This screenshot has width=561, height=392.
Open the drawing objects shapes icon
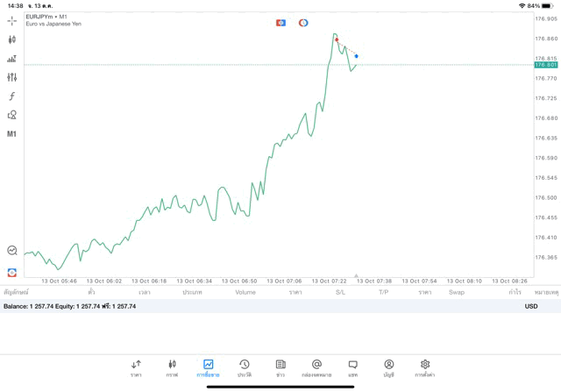click(x=11, y=115)
